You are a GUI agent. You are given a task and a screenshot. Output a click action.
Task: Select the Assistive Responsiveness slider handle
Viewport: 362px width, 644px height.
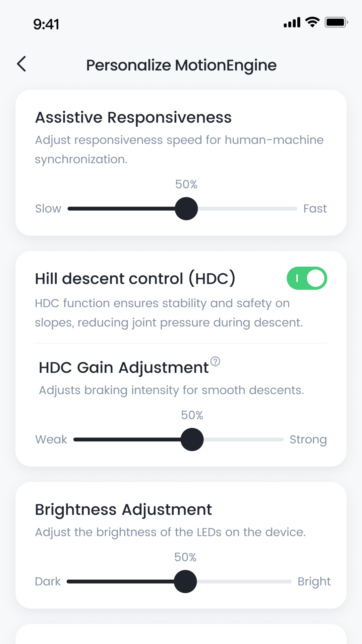[186, 208]
